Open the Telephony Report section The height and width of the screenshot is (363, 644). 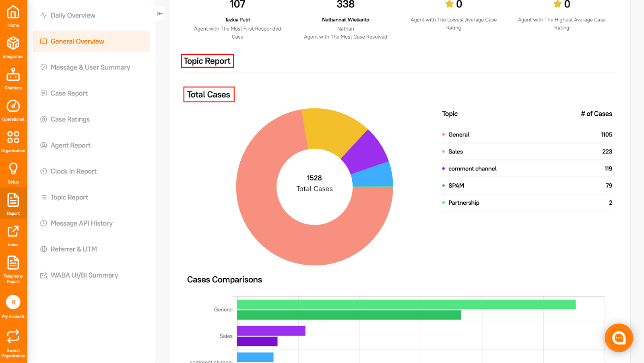pos(13,270)
